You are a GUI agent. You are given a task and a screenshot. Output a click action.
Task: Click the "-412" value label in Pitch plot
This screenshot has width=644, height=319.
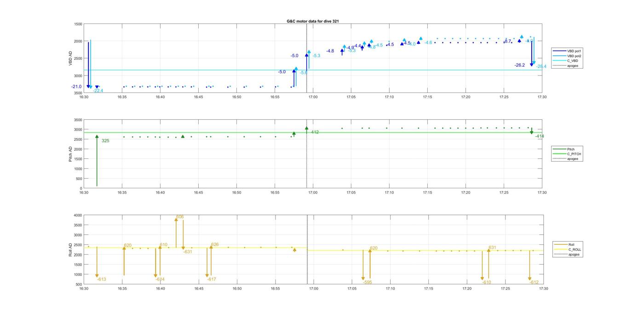click(x=314, y=133)
